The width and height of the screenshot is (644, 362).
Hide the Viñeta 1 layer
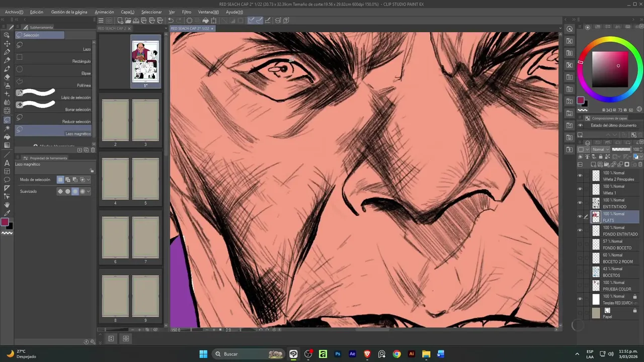point(580,189)
